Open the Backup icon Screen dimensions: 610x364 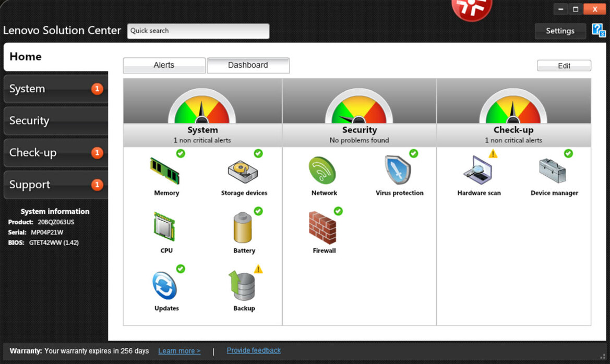[x=242, y=285]
